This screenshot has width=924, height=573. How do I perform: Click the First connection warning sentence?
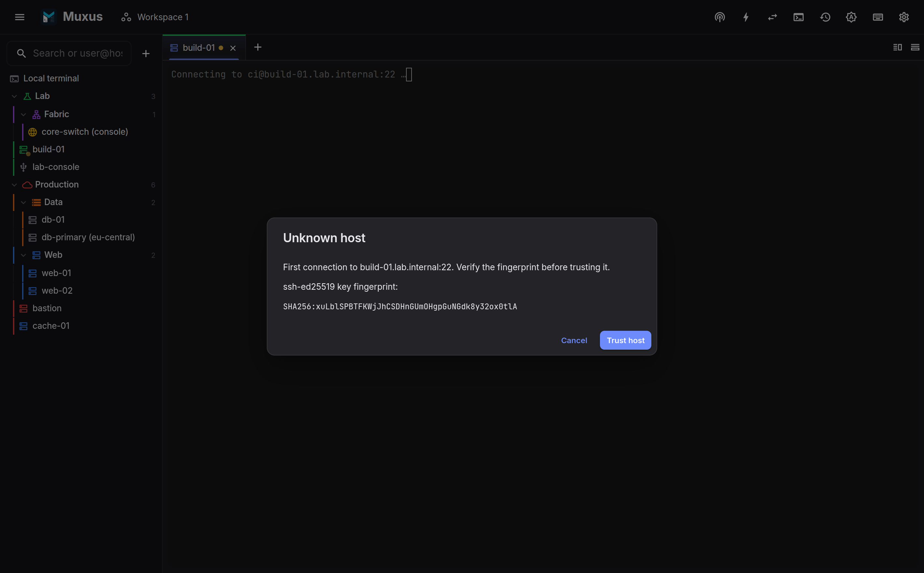446,267
